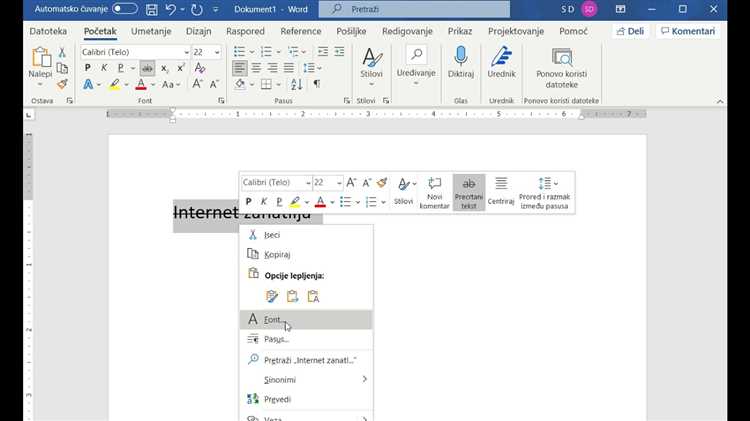
Task: Click the Undo arrow icon
Action: point(170,9)
